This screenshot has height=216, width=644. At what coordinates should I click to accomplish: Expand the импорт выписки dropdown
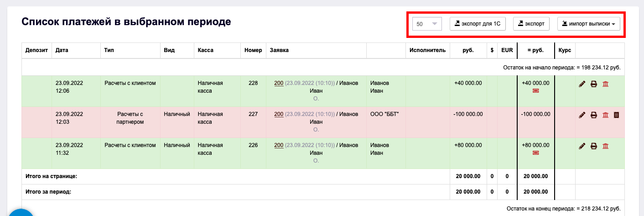point(589,24)
